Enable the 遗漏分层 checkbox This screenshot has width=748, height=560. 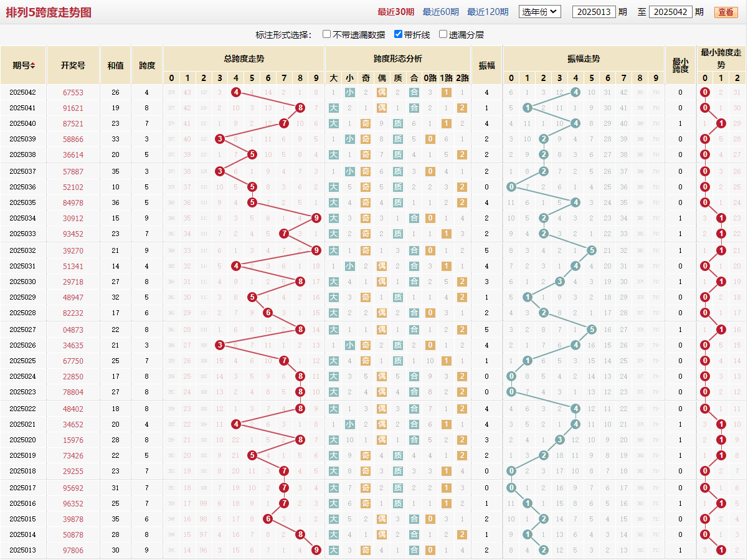[443, 34]
